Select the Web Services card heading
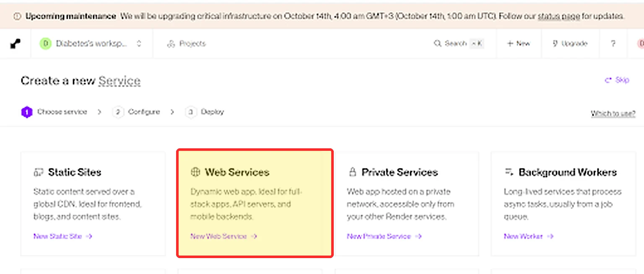Image resolution: width=644 pixels, height=274 pixels. point(237,172)
